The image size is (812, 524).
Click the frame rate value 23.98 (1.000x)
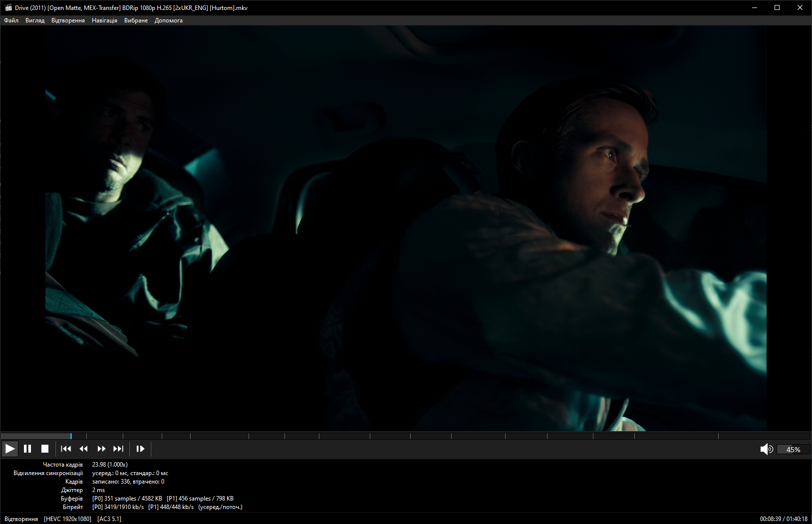tap(110, 465)
